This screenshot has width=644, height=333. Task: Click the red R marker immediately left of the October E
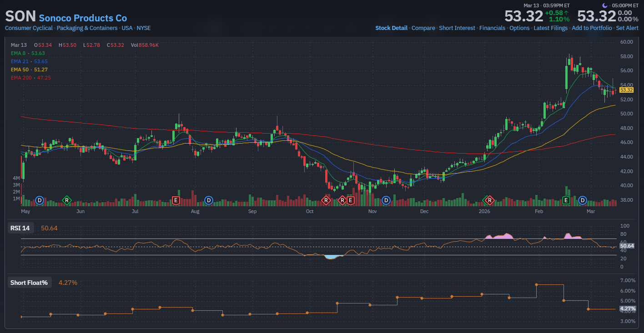(342, 200)
